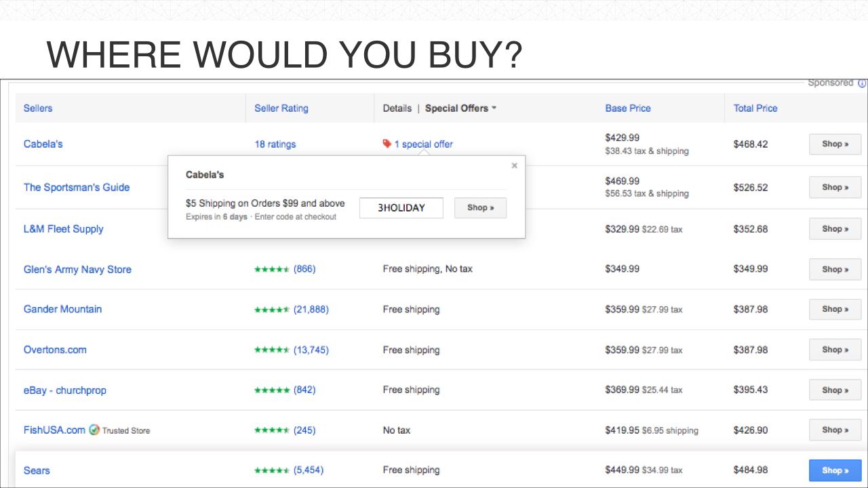Sort by the Sellers column header
Screen dimensions: 868x488
pyautogui.click(x=38, y=108)
